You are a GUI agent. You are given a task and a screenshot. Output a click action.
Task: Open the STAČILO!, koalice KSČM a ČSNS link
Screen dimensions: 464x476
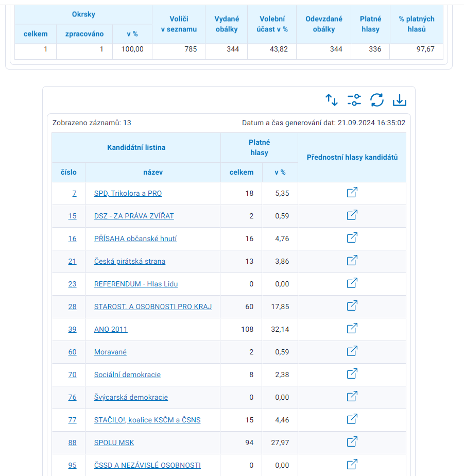147,420
